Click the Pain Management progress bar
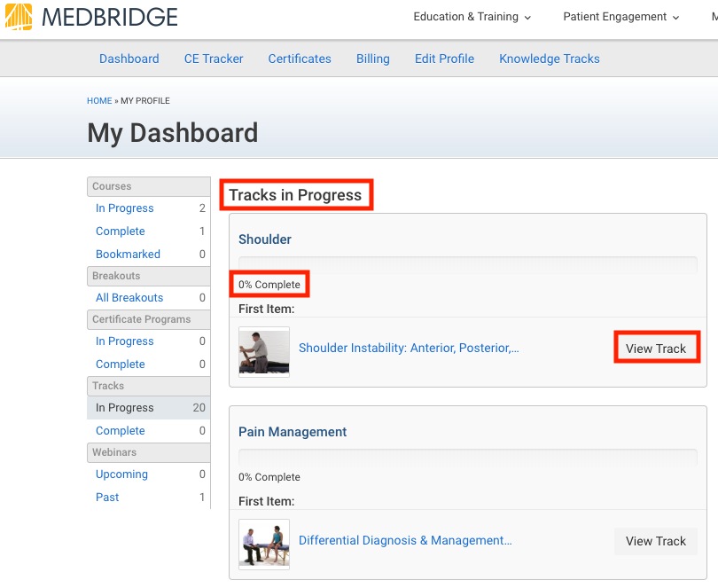The height and width of the screenshot is (588, 718). click(x=467, y=458)
